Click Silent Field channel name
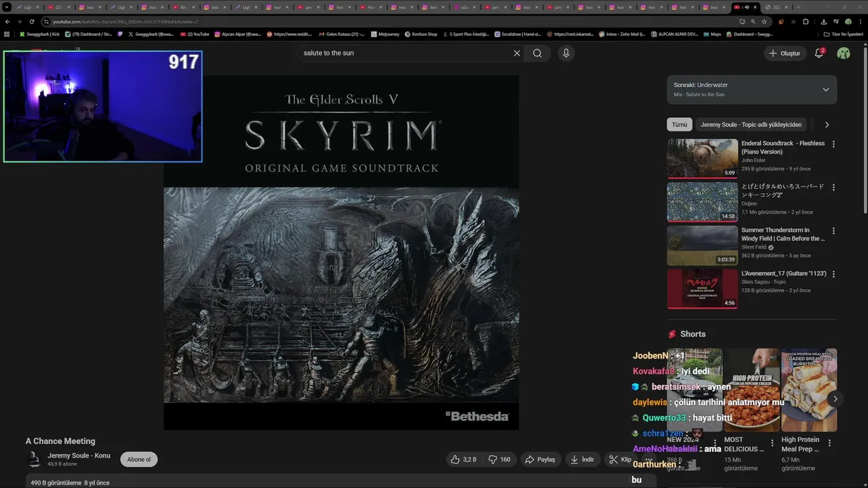The height and width of the screenshot is (488, 868). pyautogui.click(x=754, y=247)
